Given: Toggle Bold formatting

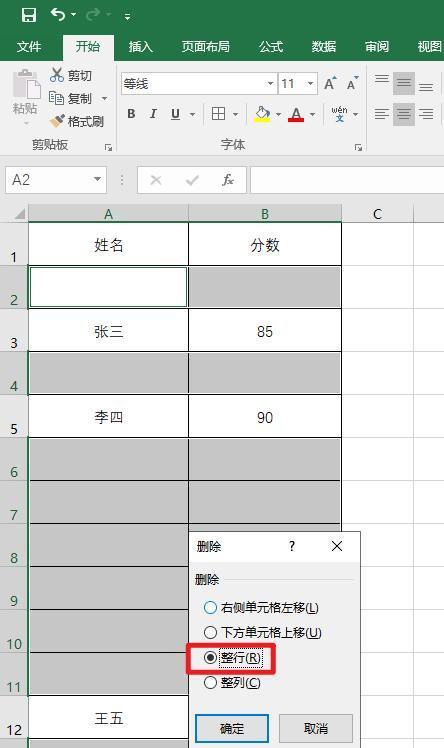Looking at the screenshot, I should 131,114.
